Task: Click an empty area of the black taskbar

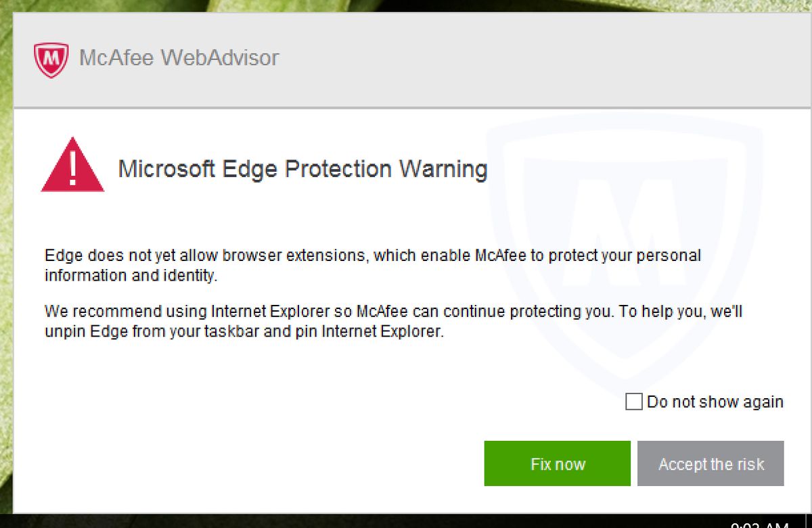Action: (338, 521)
